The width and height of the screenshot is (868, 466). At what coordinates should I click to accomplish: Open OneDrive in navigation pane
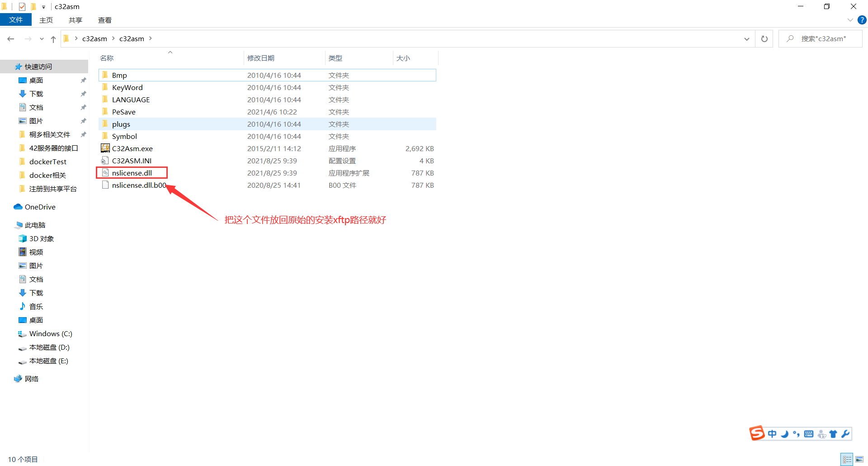40,207
